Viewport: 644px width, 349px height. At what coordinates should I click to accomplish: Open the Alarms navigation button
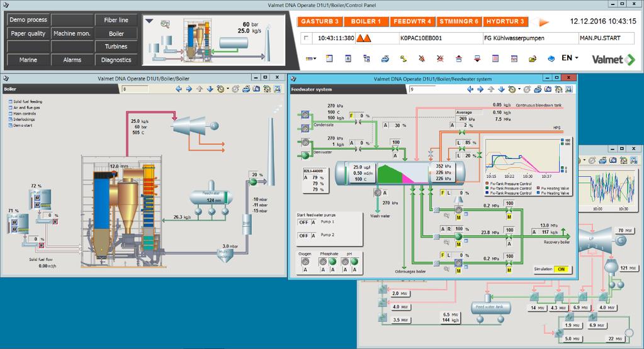click(72, 60)
